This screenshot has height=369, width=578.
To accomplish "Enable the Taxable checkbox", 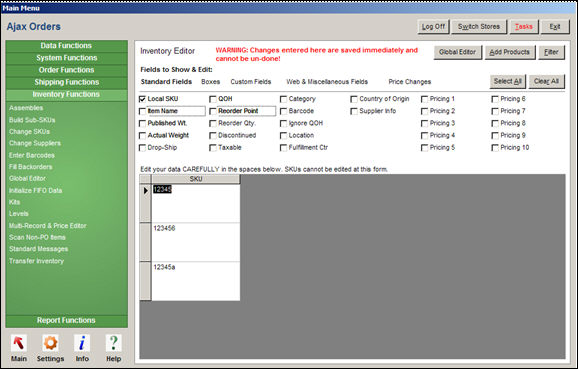I will click(213, 148).
